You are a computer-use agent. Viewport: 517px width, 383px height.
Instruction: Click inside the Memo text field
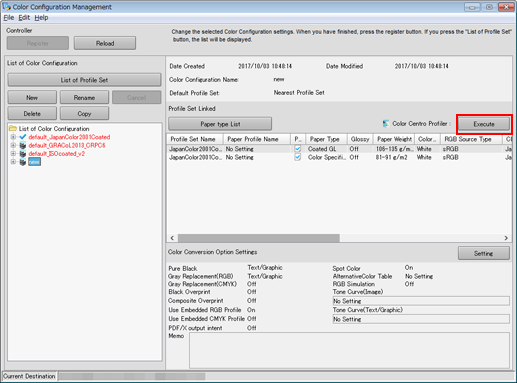tap(349, 350)
